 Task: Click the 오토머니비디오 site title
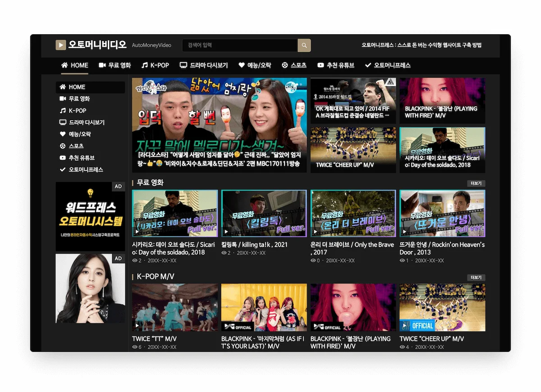[97, 45]
